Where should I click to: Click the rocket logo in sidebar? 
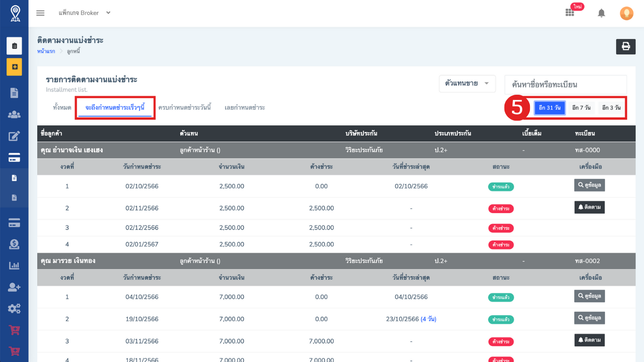[15, 13]
